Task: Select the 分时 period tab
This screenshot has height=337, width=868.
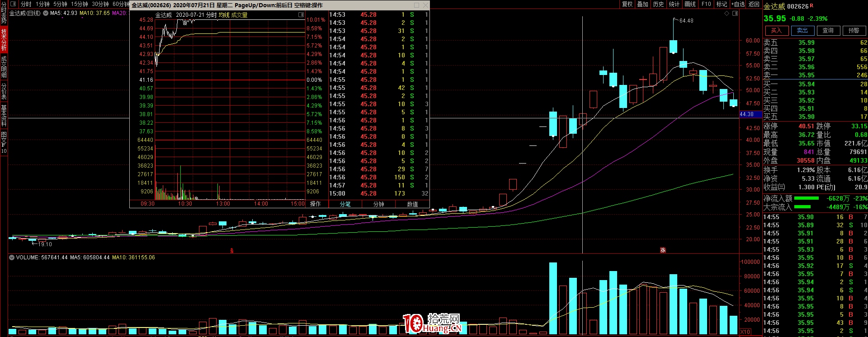Action: (26, 4)
